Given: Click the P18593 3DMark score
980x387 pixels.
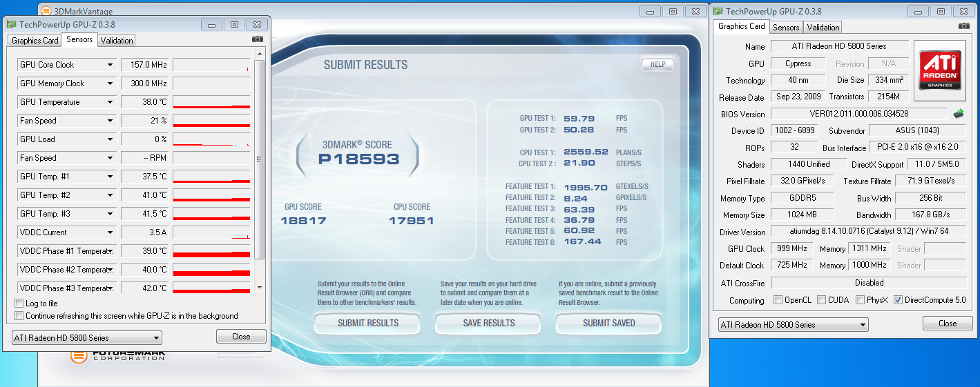Looking at the screenshot, I should [x=358, y=159].
